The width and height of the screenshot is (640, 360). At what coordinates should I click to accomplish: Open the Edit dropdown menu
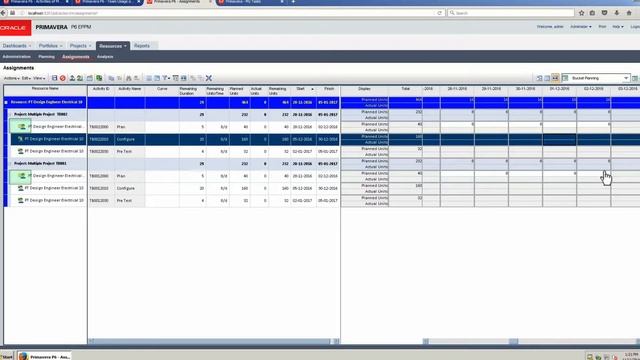26,78
